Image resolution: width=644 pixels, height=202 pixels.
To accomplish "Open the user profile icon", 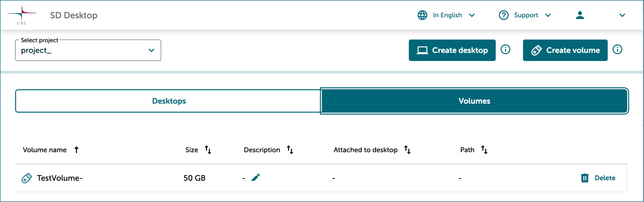I will pyautogui.click(x=580, y=15).
